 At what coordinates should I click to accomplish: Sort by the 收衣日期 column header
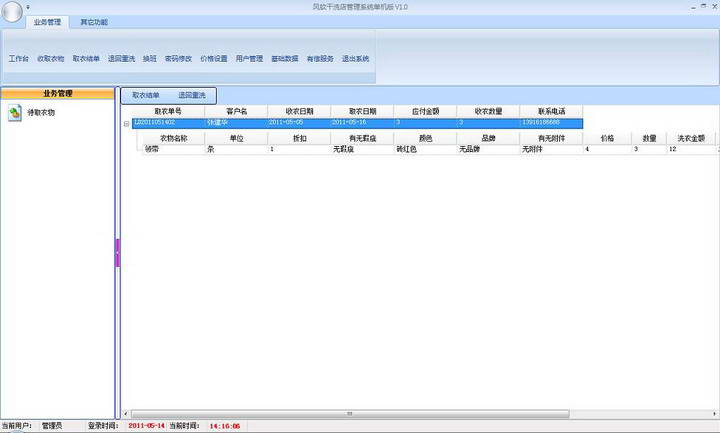click(x=299, y=111)
